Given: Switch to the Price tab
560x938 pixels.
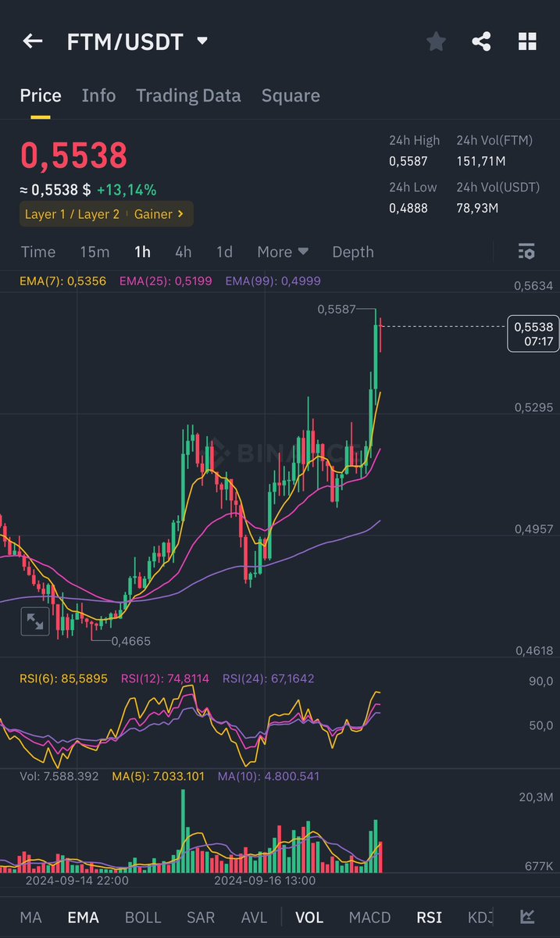Looking at the screenshot, I should [41, 95].
